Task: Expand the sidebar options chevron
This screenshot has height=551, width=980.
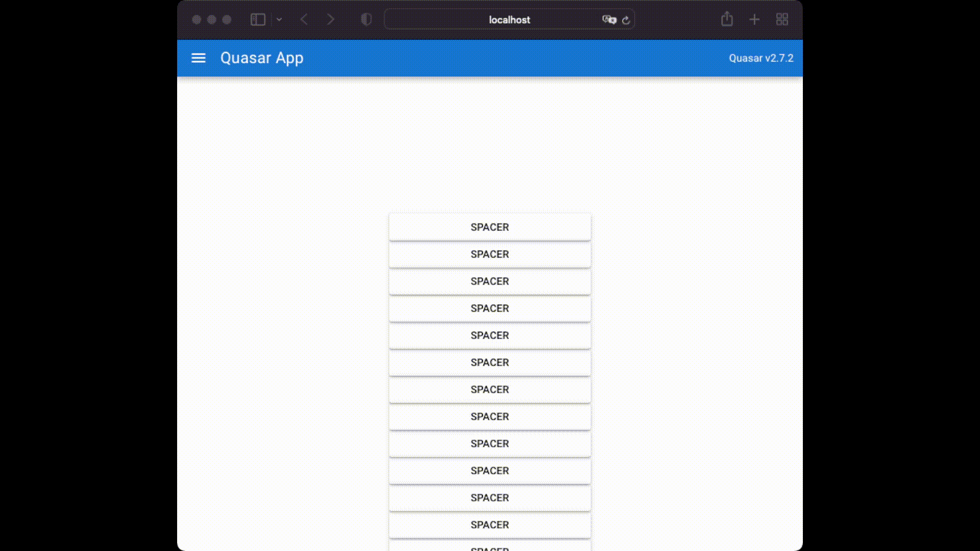Action: point(279,19)
